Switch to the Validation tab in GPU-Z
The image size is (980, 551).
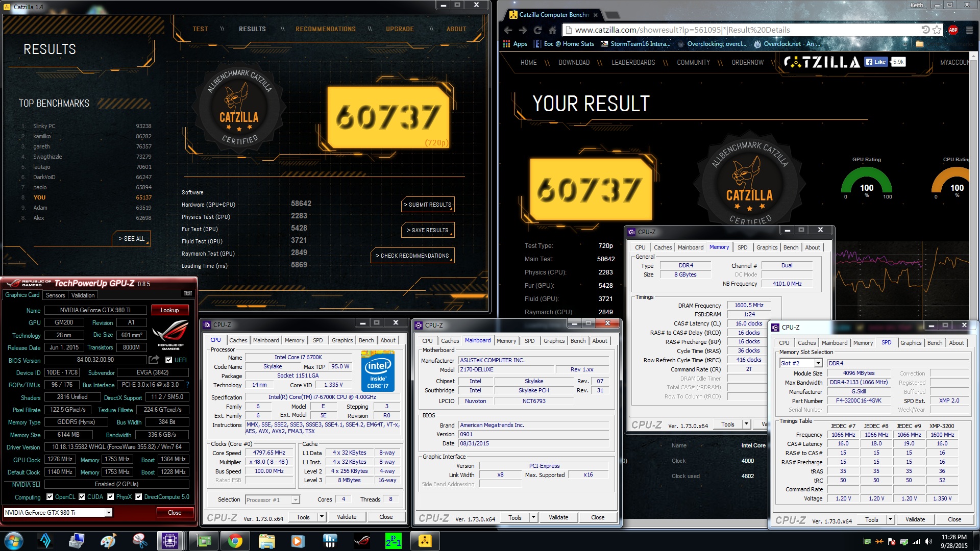[x=83, y=295]
